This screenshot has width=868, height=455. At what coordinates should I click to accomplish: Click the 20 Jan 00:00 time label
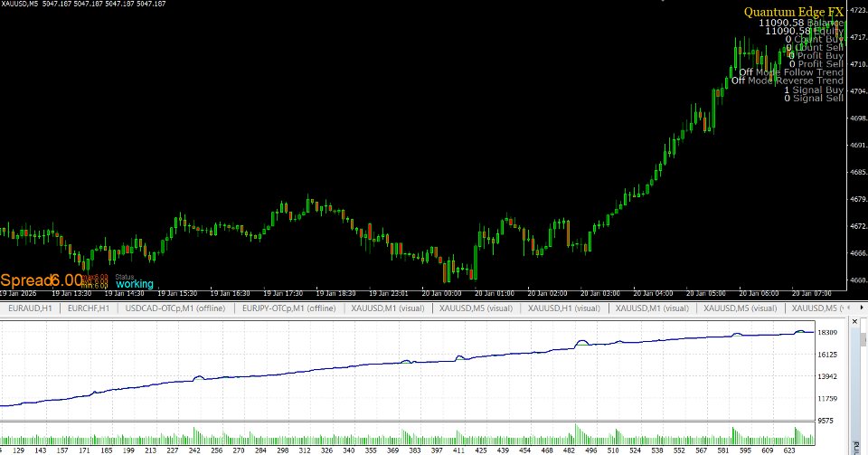[x=441, y=293]
